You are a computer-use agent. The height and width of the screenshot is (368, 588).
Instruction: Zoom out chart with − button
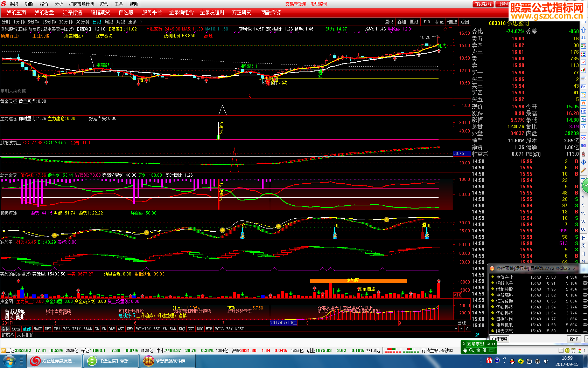click(461, 329)
